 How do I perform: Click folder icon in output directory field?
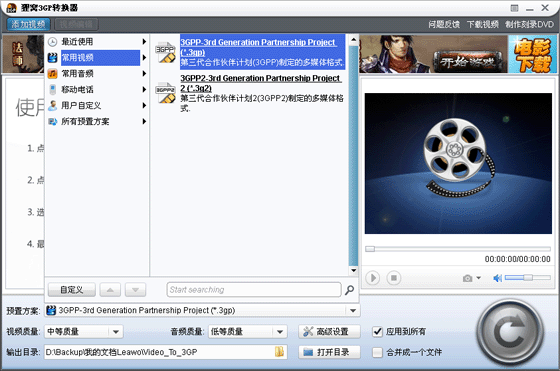[x=279, y=352]
